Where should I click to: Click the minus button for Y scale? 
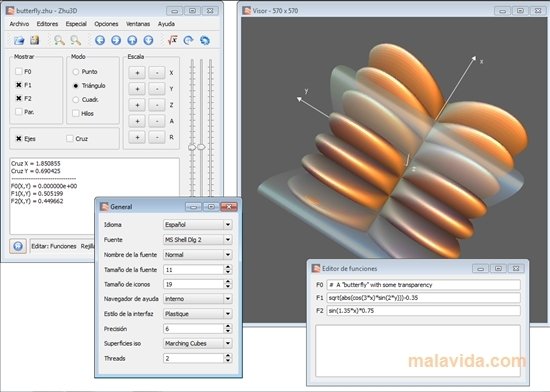click(x=156, y=89)
